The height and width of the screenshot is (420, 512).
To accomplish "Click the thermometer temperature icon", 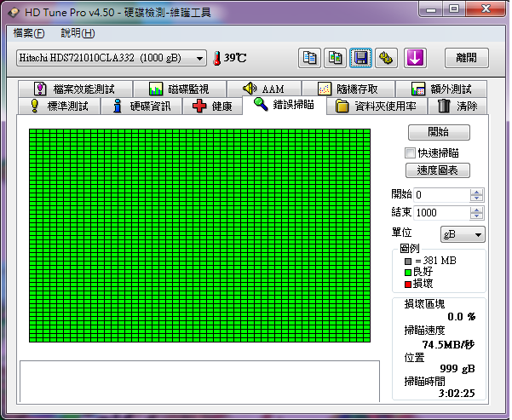I will coord(217,59).
